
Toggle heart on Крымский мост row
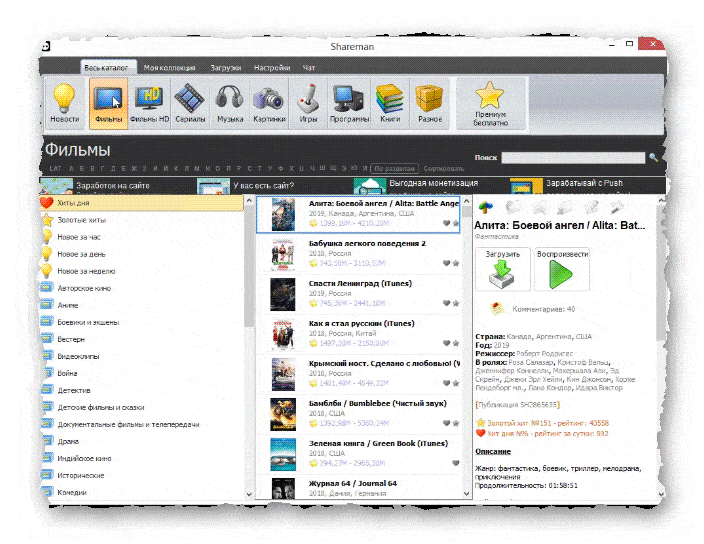pos(446,383)
